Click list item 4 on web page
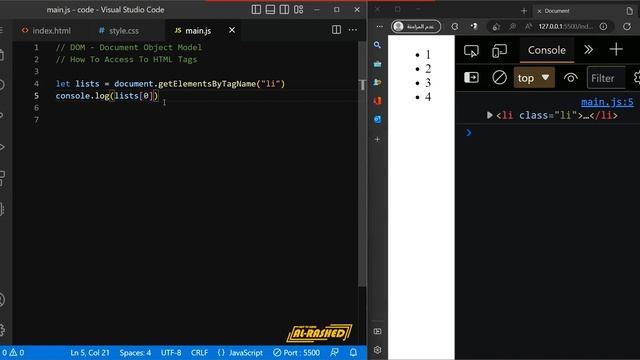This screenshot has height=360, width=640. (x=428, y=97)
